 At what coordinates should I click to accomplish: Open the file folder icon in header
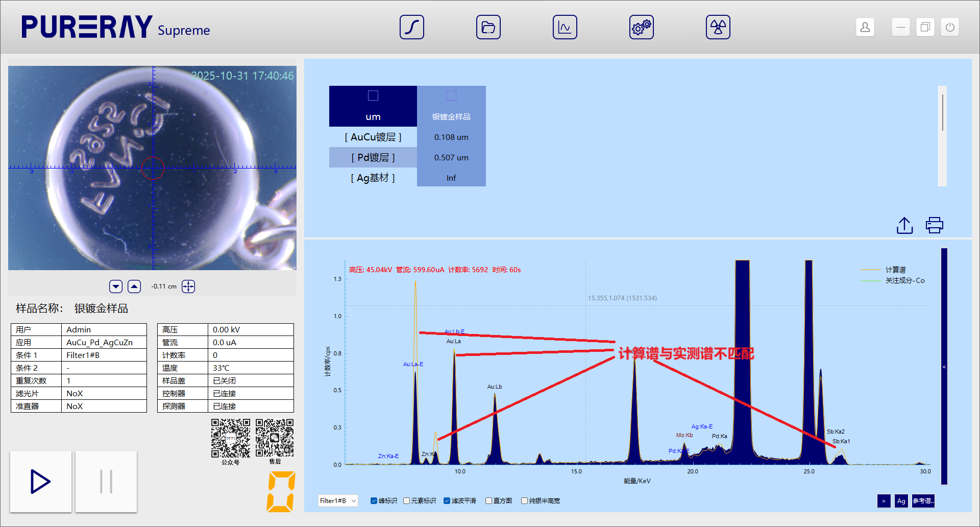(x=488, y=27)
